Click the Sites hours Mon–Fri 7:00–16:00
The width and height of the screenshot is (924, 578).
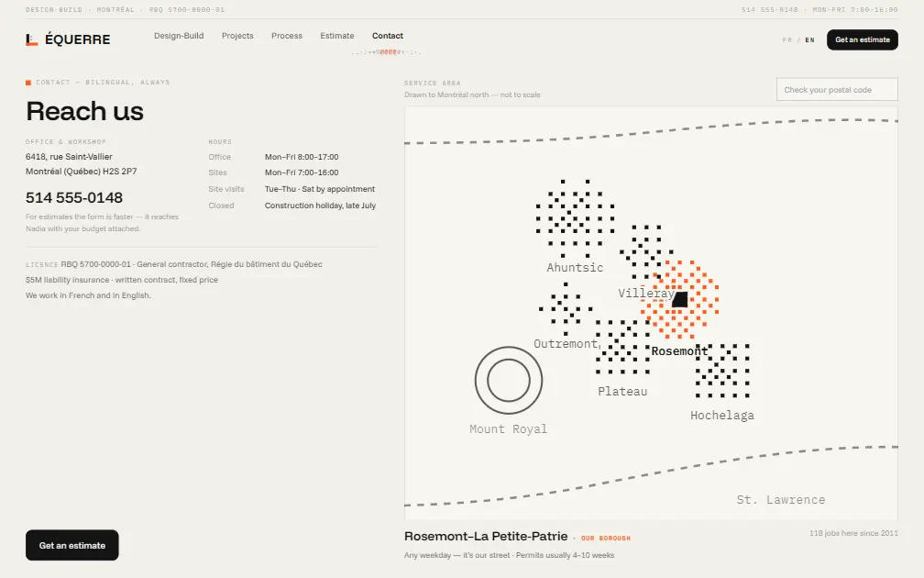pos(302,172)
